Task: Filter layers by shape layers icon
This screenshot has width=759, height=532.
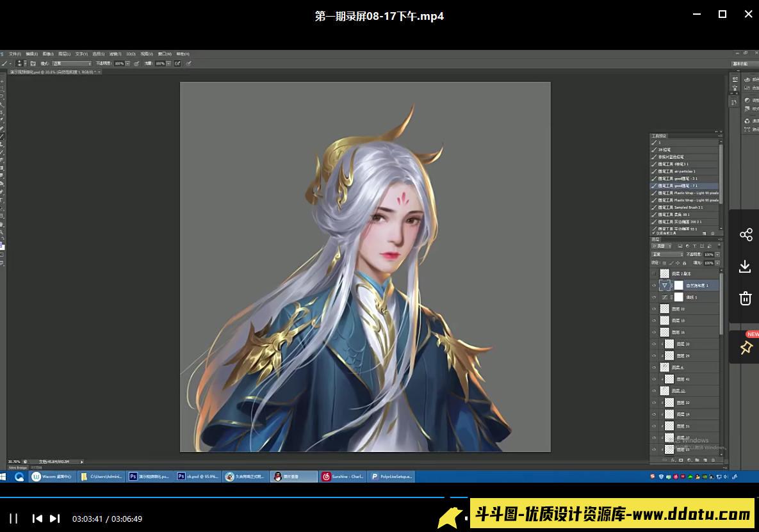Action: [702, 246]
